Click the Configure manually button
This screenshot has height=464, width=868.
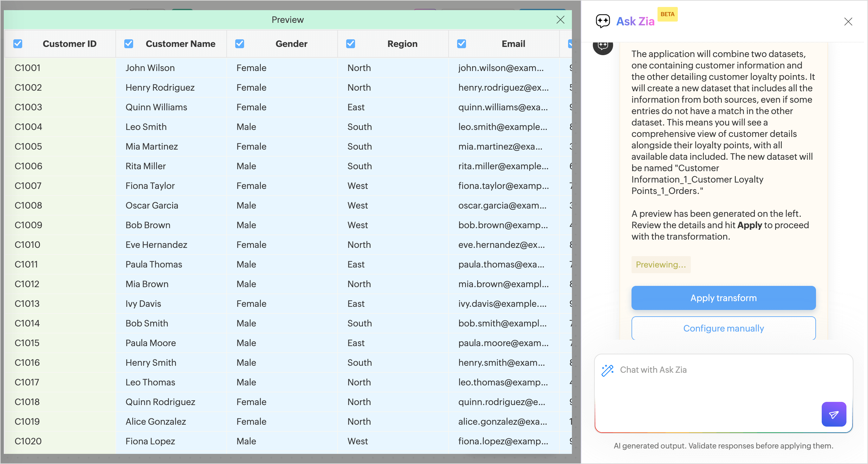pyautogui.click(x=723, y=328)
